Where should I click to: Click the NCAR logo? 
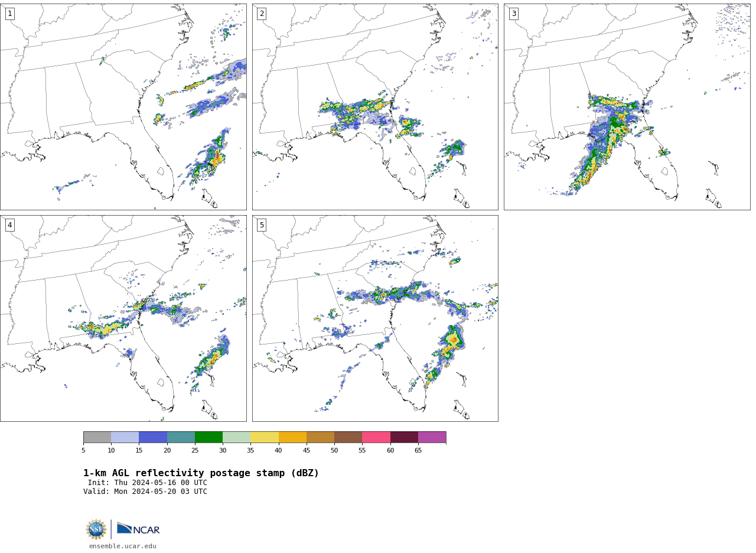pos(138,529)
